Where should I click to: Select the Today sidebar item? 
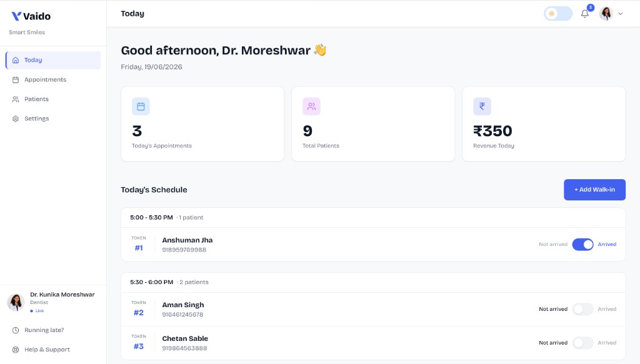coord(53,60)
